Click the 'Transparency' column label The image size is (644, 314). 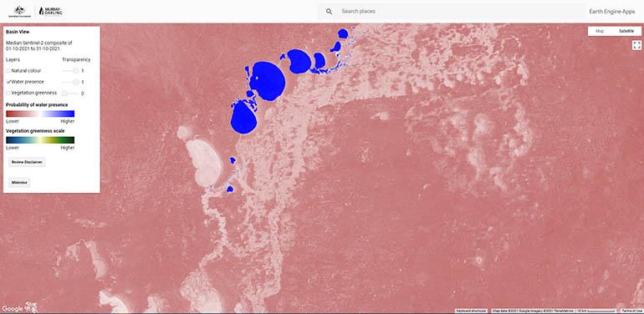pyautogui.click(x=76, y=59)
